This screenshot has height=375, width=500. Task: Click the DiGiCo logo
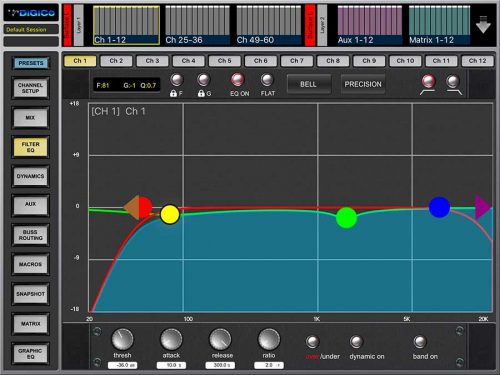pos(31,13)
